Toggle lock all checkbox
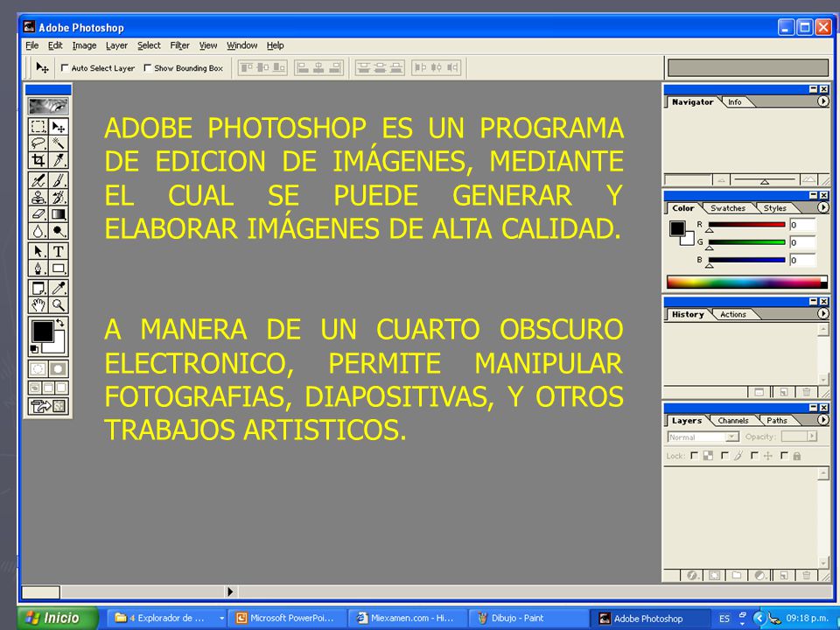Viewport: 840px width, 630px height. (784, 456)
